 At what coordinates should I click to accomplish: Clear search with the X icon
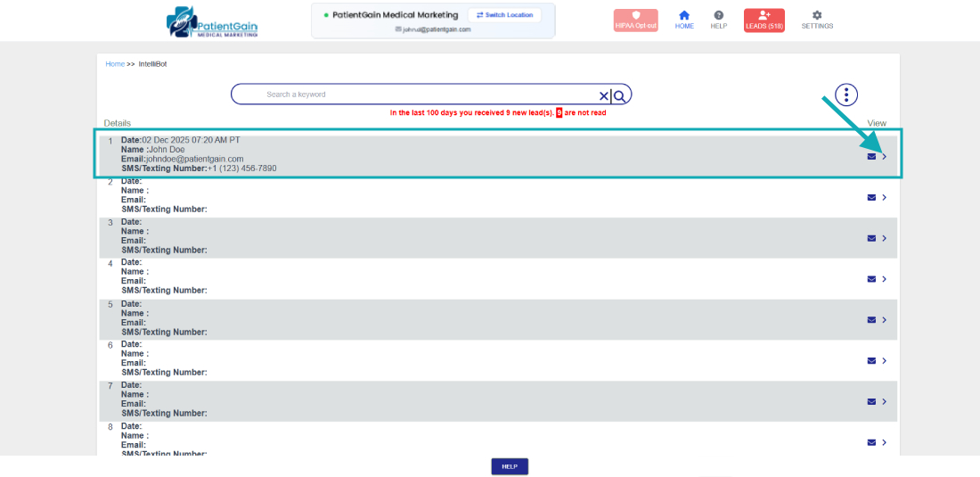click(x=603, y=95)
